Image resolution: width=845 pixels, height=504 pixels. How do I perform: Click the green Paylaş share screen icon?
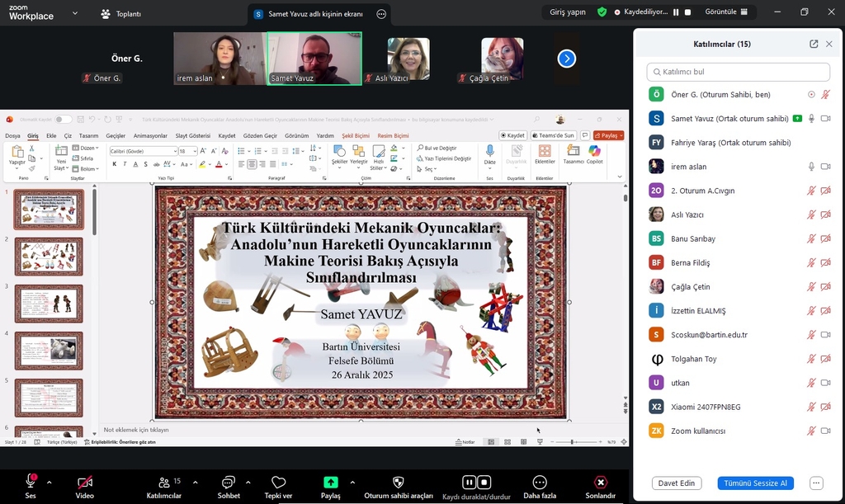pos(330,483)
